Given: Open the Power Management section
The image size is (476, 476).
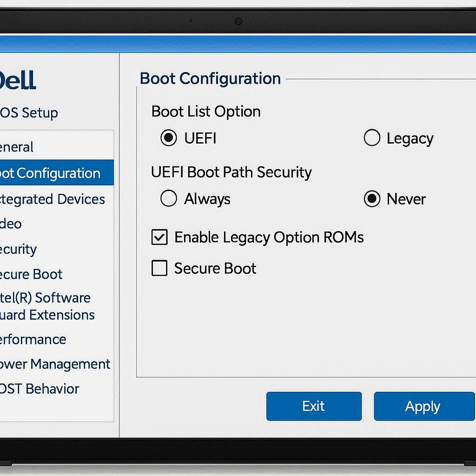Looking at the screenshot, I should pos(53,364).
